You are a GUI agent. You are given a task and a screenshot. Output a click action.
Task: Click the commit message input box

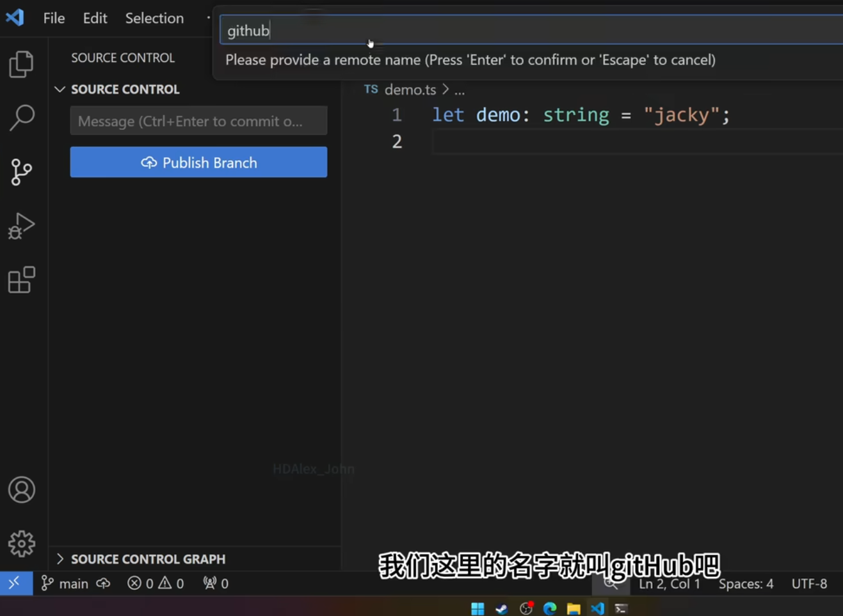coord(198,121)
